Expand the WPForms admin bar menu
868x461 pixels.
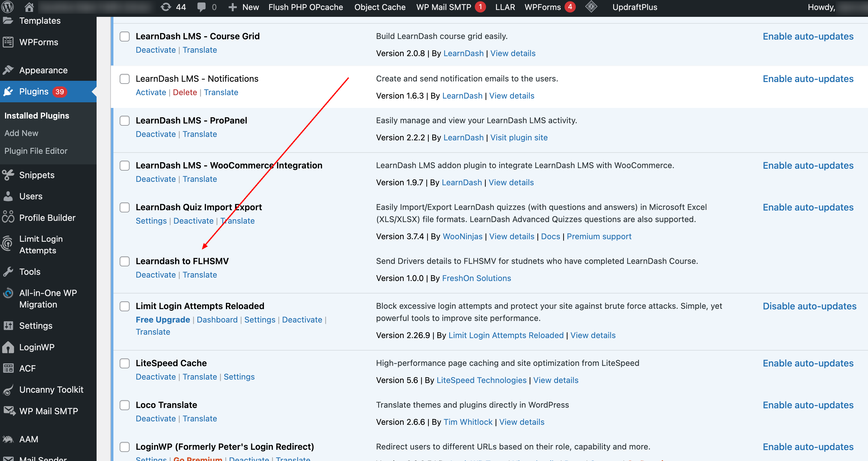[x=542, y=7]
